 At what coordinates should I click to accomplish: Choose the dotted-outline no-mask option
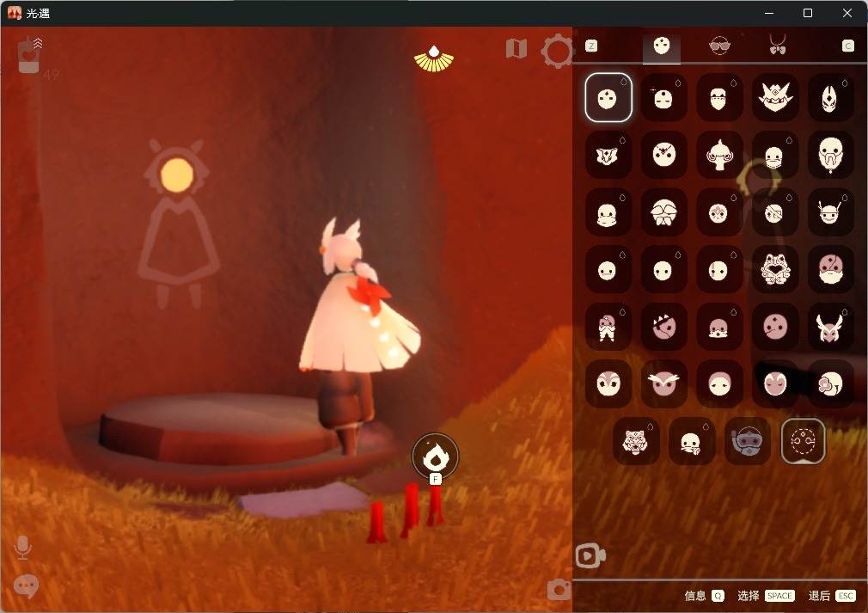tap(804, 441)
